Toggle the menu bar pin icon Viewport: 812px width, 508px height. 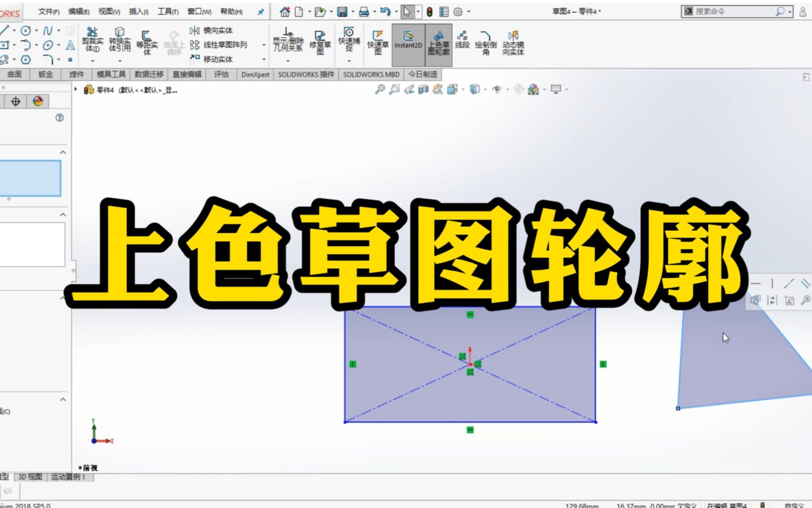260,12
